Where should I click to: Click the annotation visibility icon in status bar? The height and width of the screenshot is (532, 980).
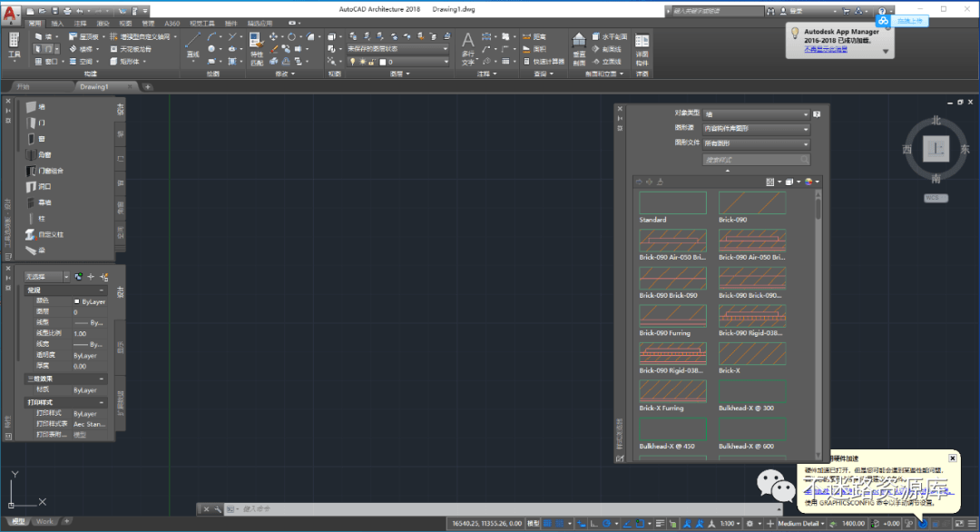[x=686, y=523]
